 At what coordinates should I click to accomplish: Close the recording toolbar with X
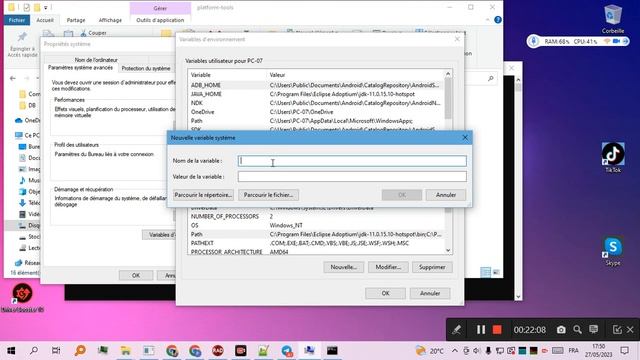(630, 329)
